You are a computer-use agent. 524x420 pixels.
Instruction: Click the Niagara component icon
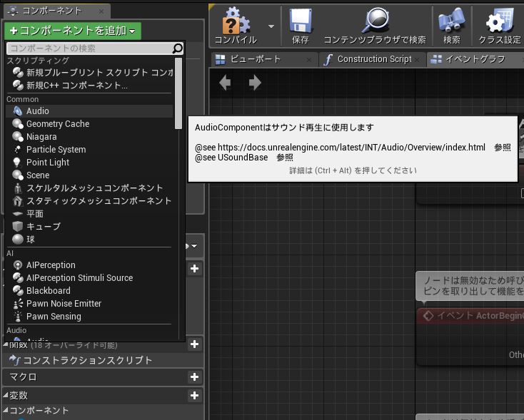click(x=17, y=136)
